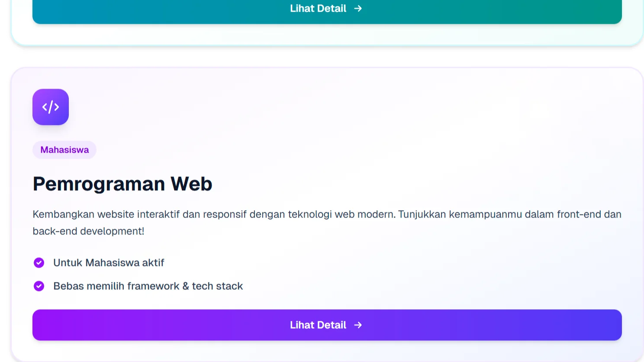Click the back-end development! text line
The width and height of the screenshot is (644, 362).
click(x=88, y=231)
